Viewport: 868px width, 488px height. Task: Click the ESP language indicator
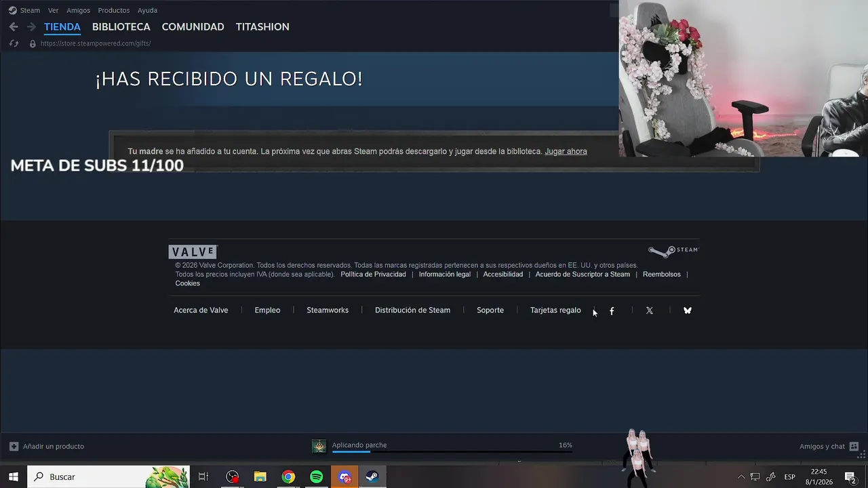pos(789,477)
